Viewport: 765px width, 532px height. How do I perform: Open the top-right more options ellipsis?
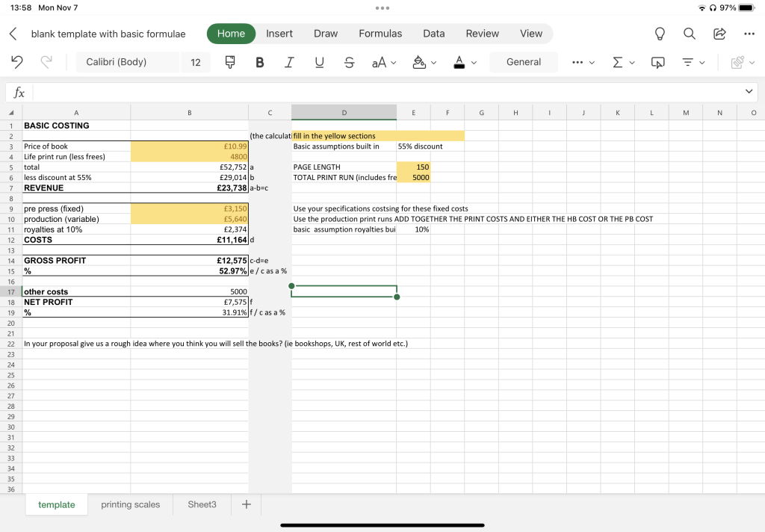[x=749, y=34]
